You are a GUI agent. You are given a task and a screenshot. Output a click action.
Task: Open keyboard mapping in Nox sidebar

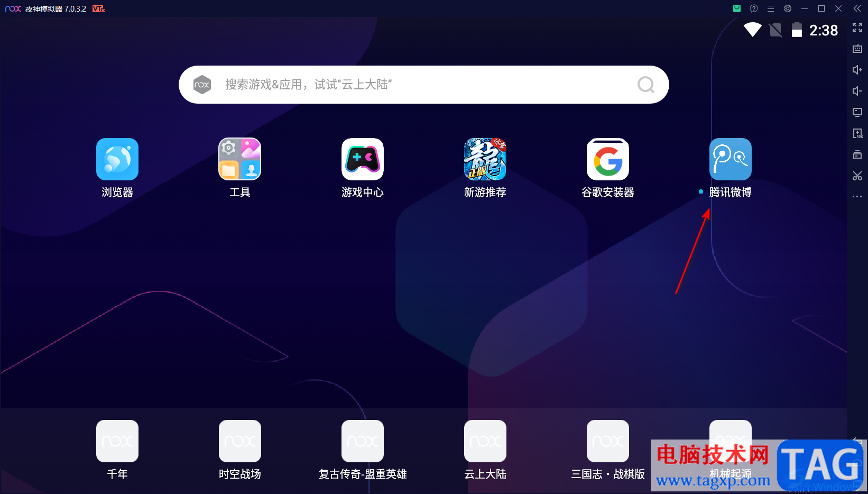coord(857,49)
